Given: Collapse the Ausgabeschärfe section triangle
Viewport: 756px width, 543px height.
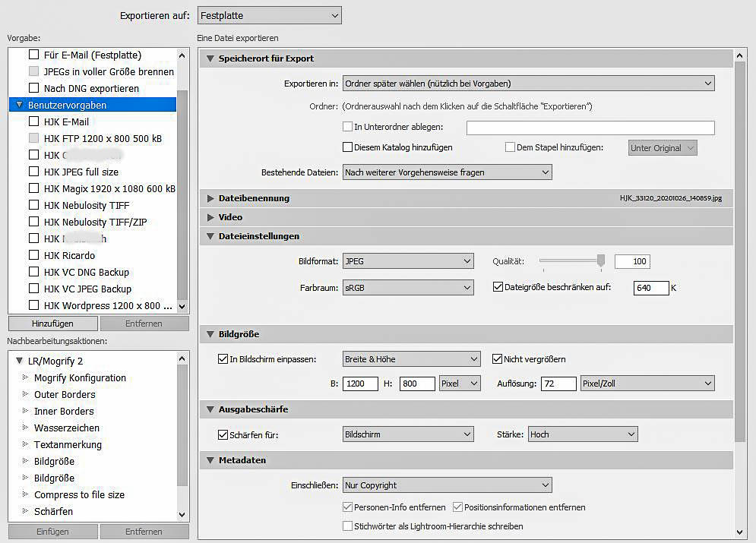Looking at the screenshot, I should tap(210, 409).
